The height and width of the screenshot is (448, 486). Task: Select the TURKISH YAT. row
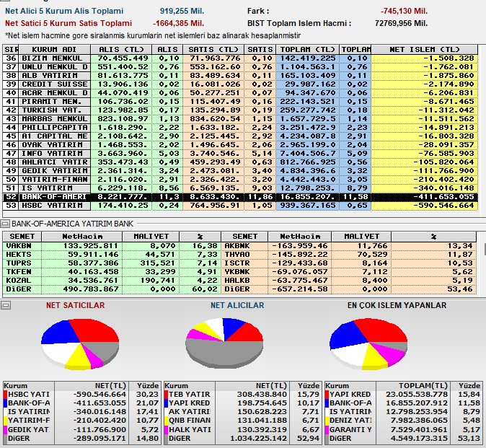point(240,110)
